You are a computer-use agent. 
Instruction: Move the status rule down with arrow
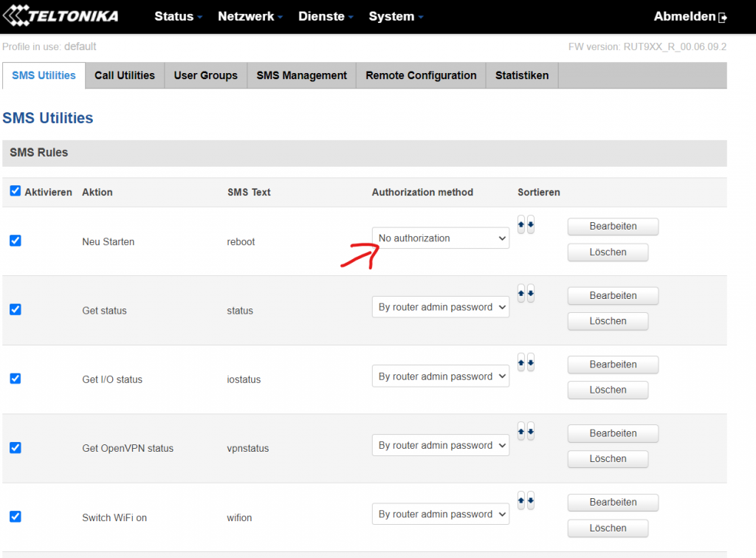530,294
